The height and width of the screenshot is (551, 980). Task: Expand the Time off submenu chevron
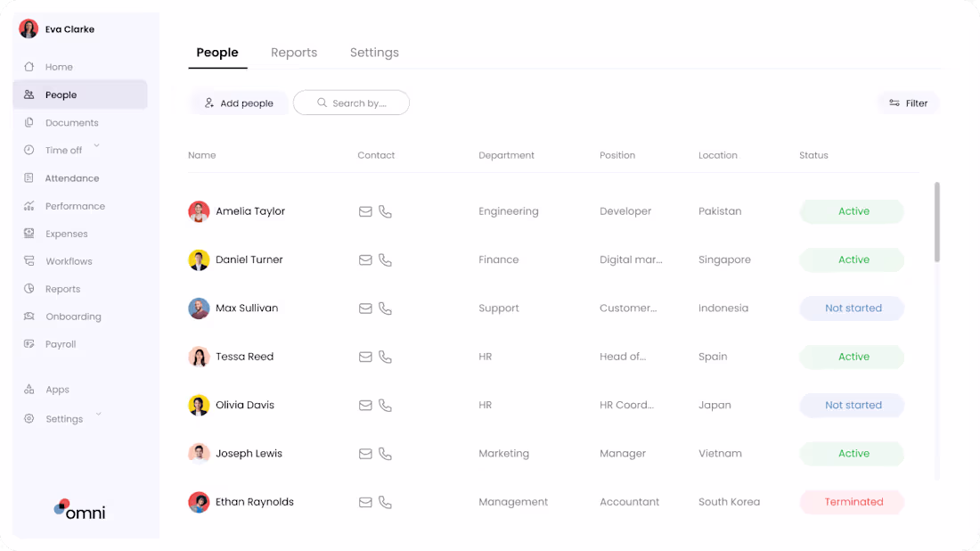pyautogui.click(x=97, y=146)
